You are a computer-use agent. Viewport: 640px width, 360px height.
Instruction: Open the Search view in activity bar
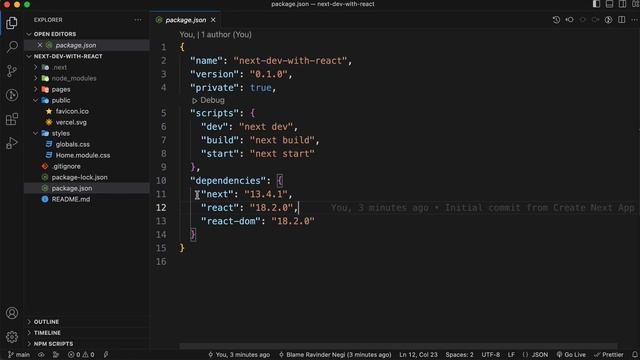[12, 47]
